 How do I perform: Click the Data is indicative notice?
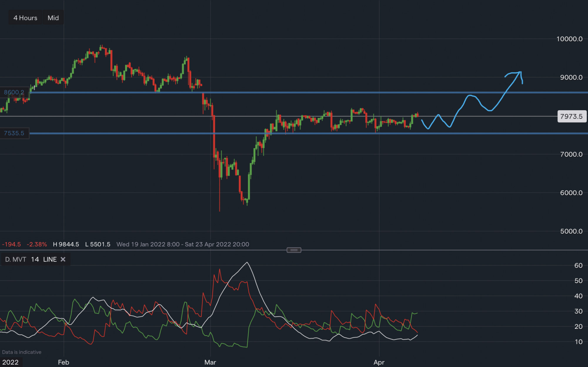pos(22,352)
